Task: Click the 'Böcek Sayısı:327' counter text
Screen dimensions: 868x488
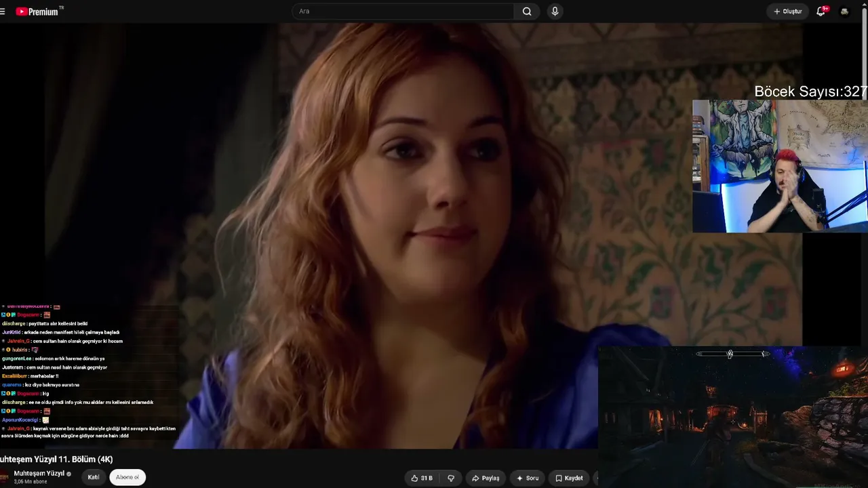Action: [810, 91]
